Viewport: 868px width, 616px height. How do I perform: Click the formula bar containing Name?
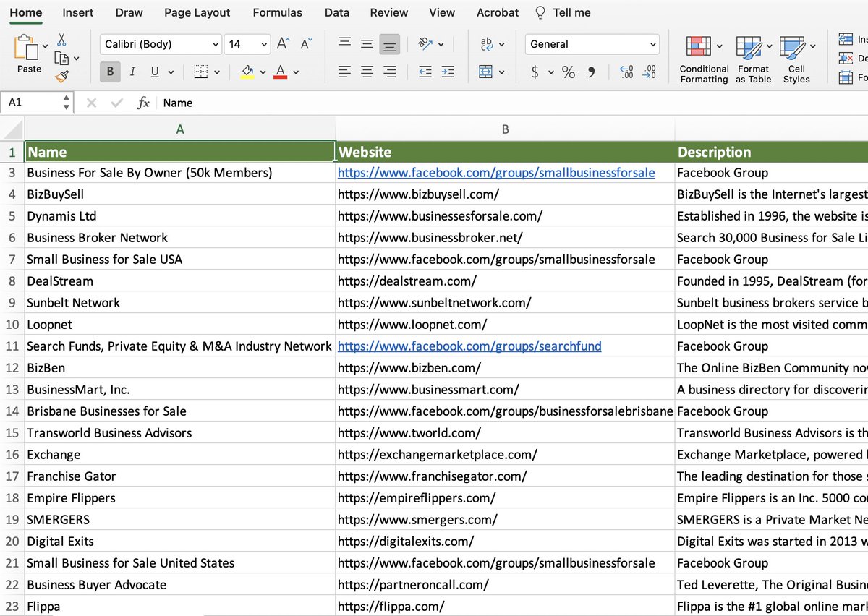[x=514, y=103]
